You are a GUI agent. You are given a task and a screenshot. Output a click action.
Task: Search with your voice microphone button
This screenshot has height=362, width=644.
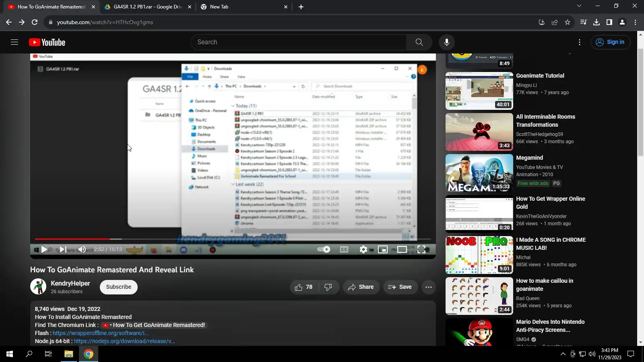pos(446,42)
